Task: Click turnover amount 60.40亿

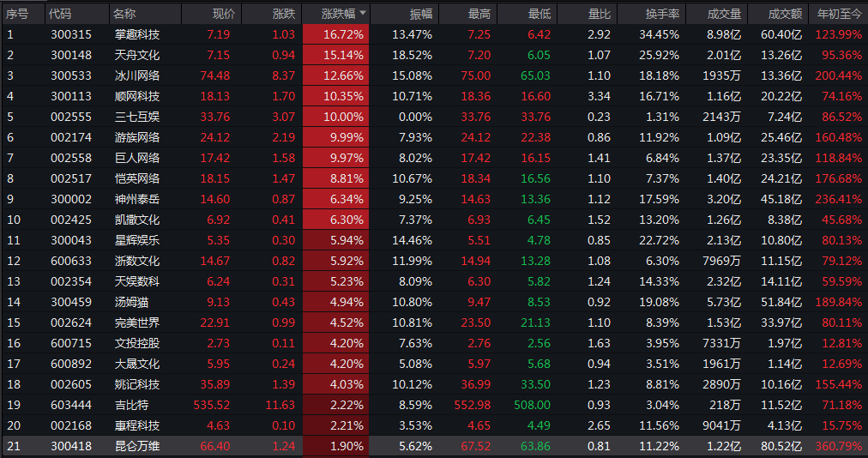Action: (x=781, y=34)
